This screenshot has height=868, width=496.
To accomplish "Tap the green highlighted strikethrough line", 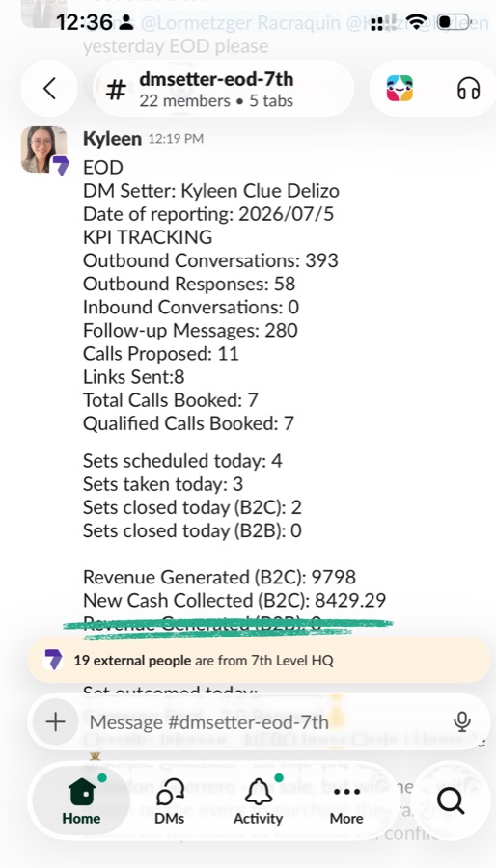I will click(228, 626).
